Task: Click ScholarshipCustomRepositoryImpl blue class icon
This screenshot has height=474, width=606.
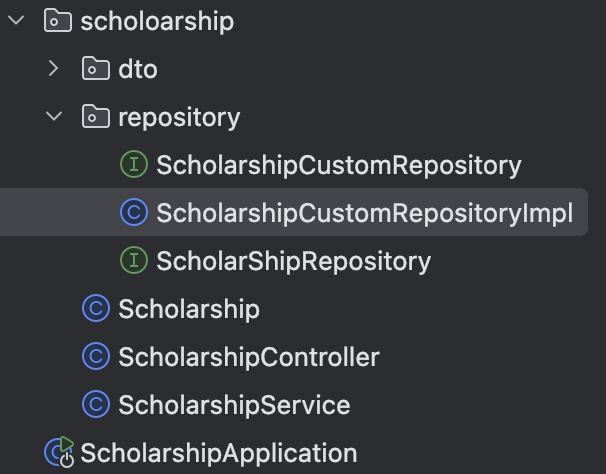Action: click(134, 212)
